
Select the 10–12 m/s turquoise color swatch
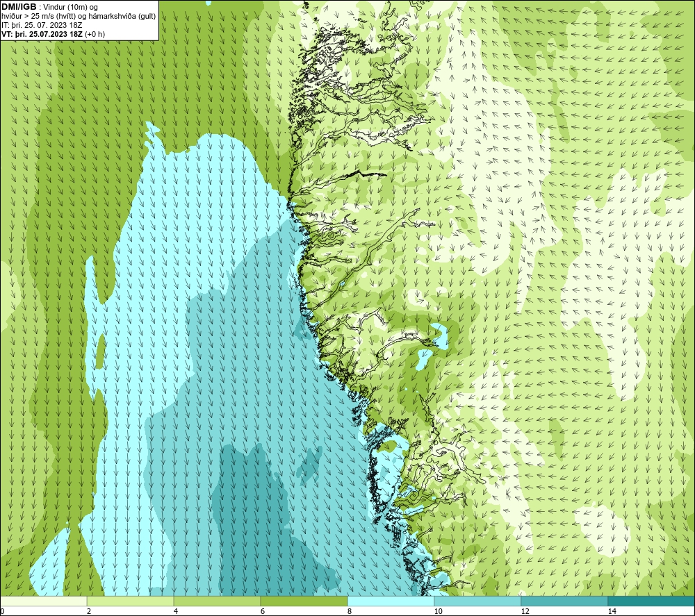click(478, 601)
